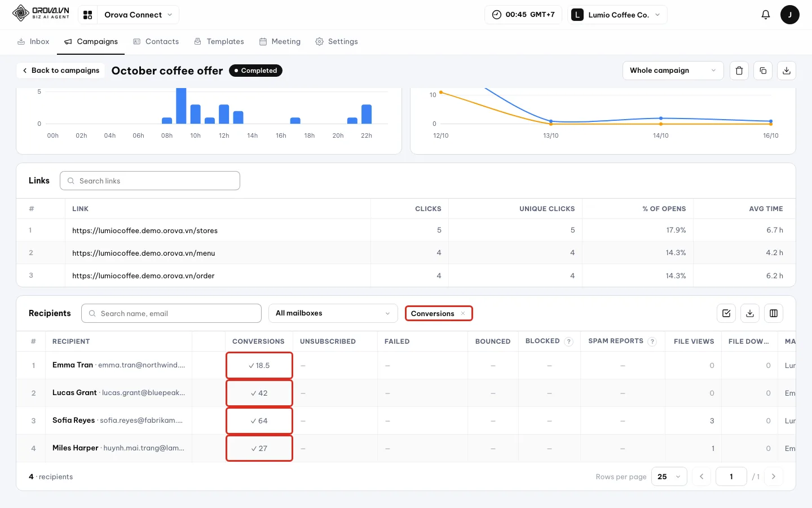Select recipient row Emma Tran

coord(406,365)
